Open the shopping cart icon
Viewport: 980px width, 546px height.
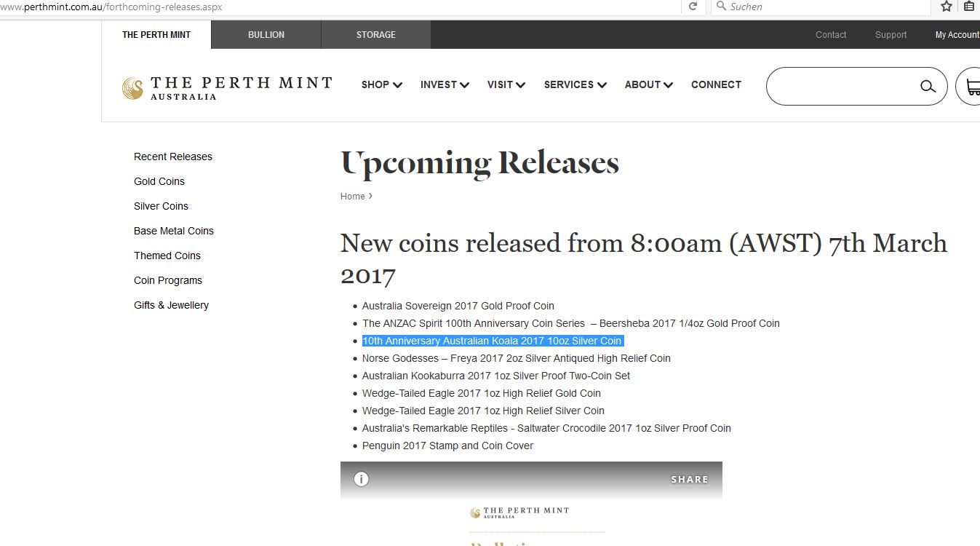pos(972,87)
